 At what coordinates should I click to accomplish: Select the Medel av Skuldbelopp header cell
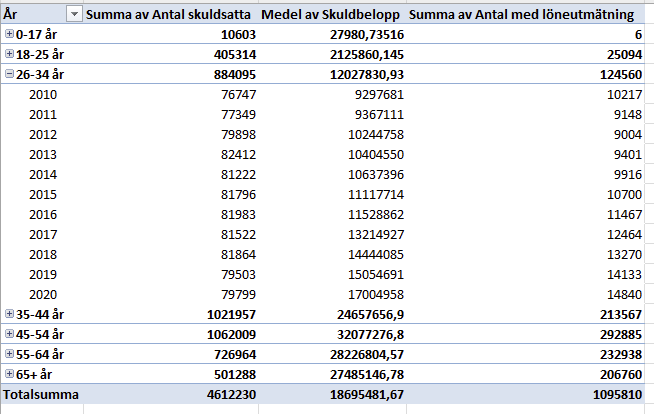tap(330, 15)
